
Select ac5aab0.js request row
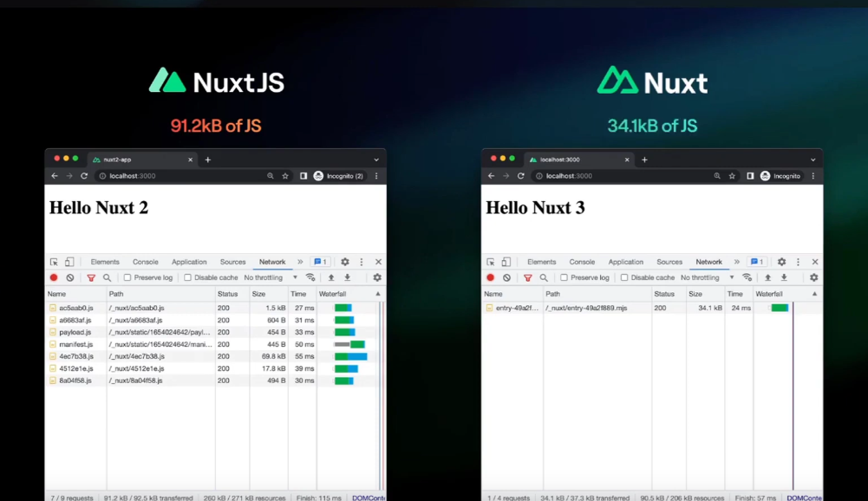[213, 308]
